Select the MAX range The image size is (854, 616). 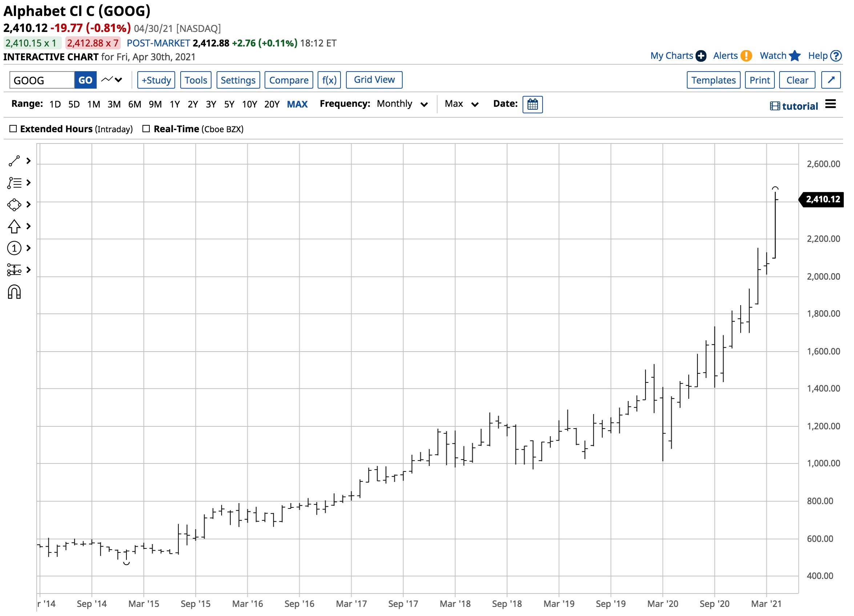pyautogui.click(x=298, y=105)
